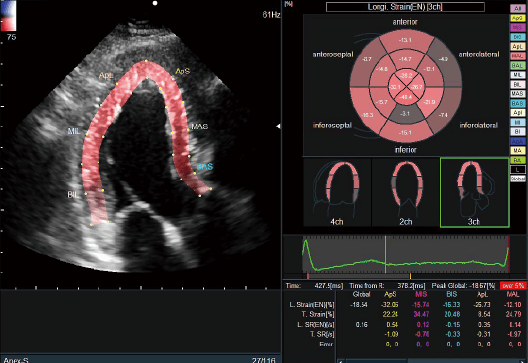The height and width of the screenshot is (363, 528).
Task: Click the 61Hz frame rate readout
Action: [271, 15]
